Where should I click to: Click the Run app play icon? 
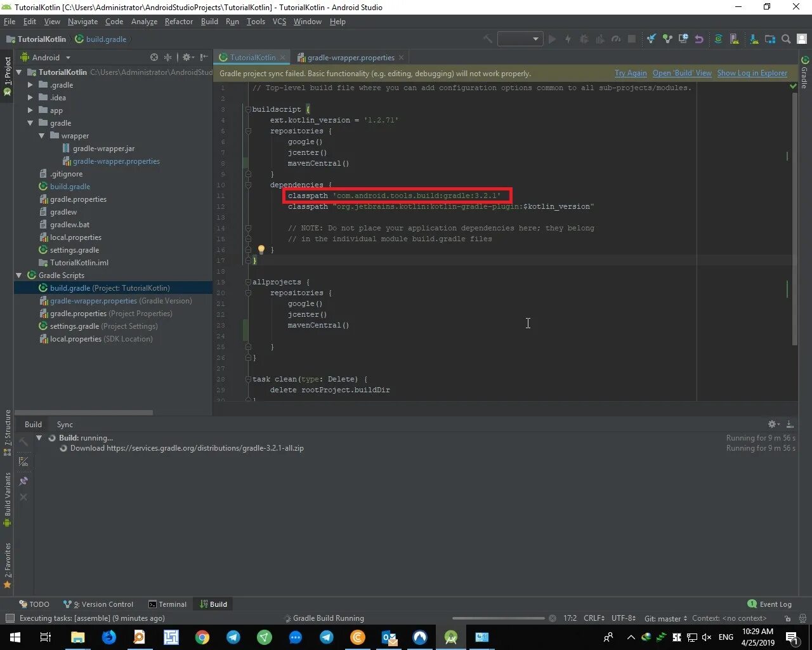tap(552, 39)
